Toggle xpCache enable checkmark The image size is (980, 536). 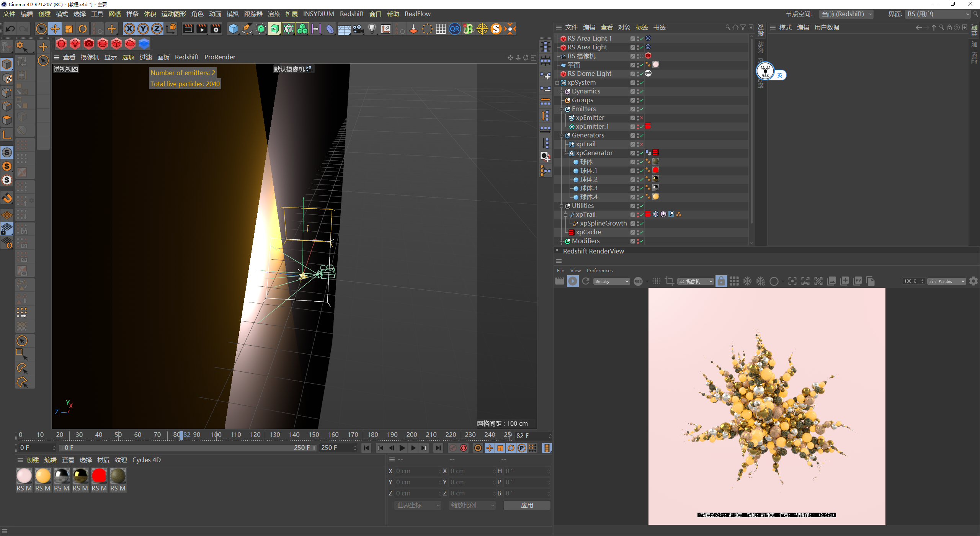pos(642,232)
